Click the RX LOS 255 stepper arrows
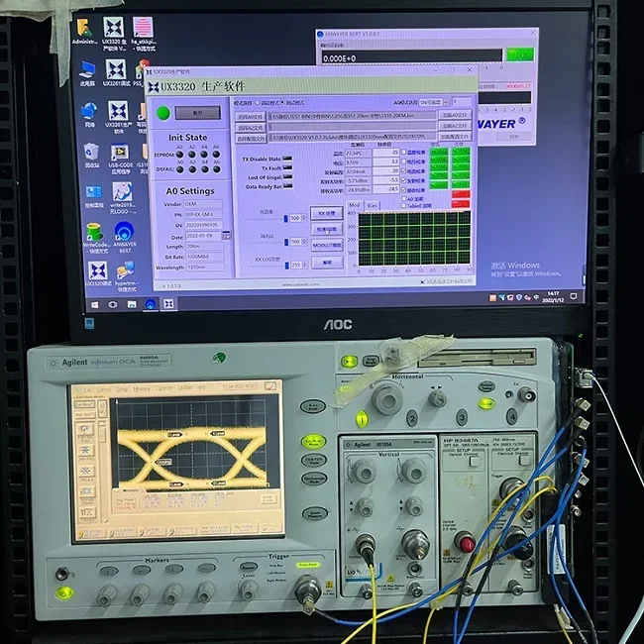The height and width of the screenshot is (644, 644). (x=304, y=266)
